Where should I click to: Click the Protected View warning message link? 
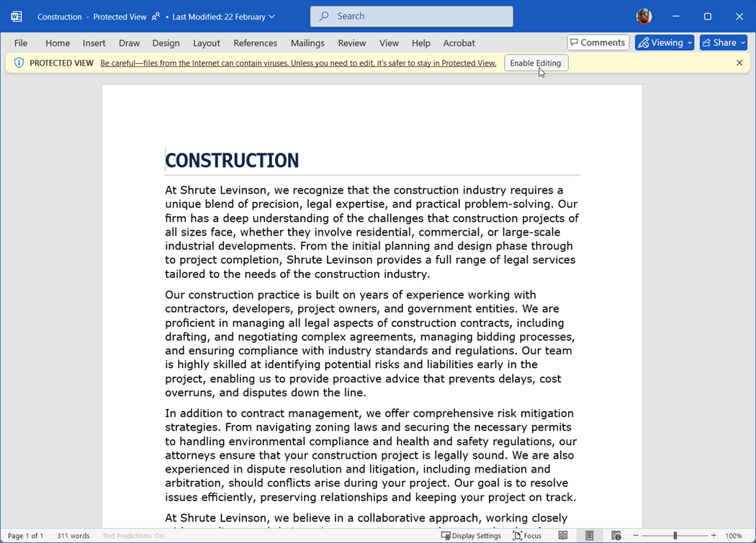pyautogui.click(x=298, y=63)
